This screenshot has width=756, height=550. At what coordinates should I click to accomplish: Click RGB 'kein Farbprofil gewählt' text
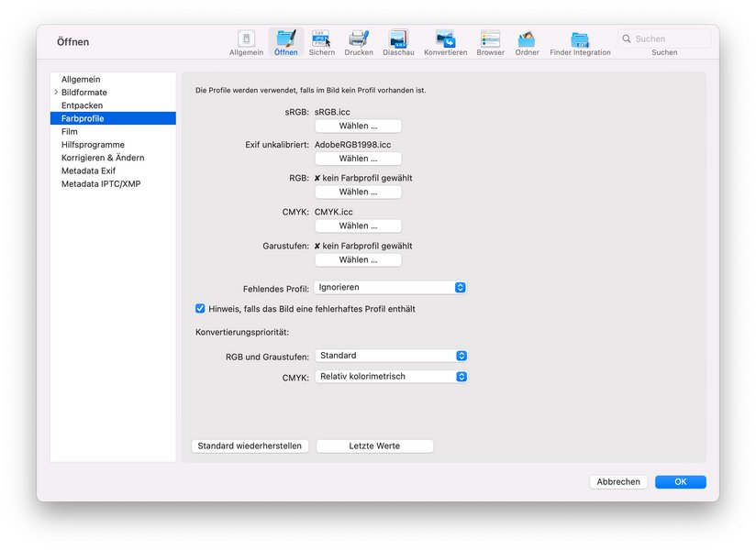click(x=367, y=178)
